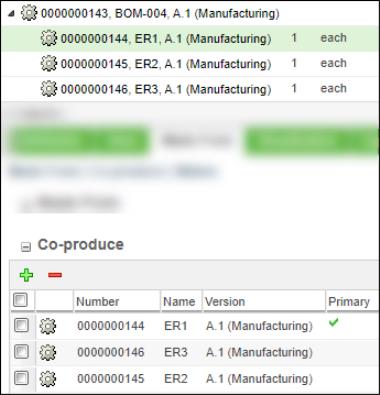Select root item 0000000143, BOM-004, A.1 (Manufacturing)

click(160, 14)
